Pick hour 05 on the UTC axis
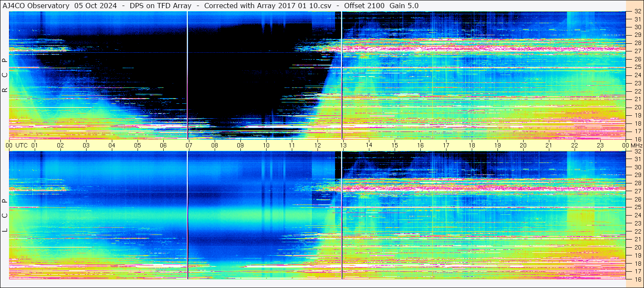The width and height of the screenshot is (644, 288). point(138,145)
